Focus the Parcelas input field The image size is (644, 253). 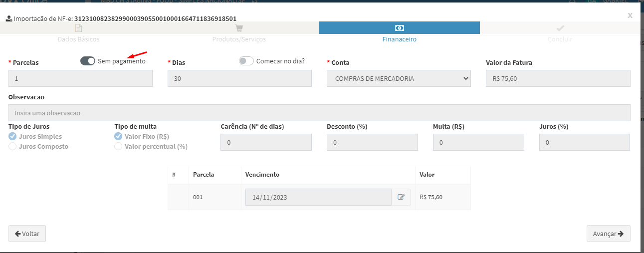click(80, 78)
